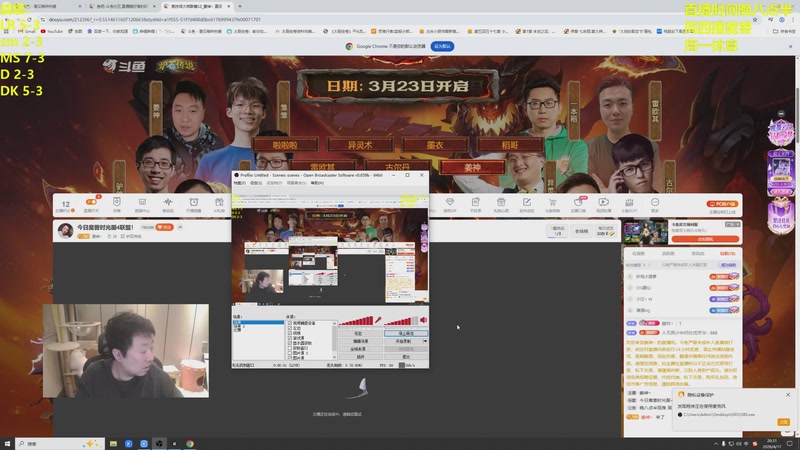800x450 pixels.
Task: Toggle the 显示器获取 source checkbox in OBS
Action: coord(290,343)
